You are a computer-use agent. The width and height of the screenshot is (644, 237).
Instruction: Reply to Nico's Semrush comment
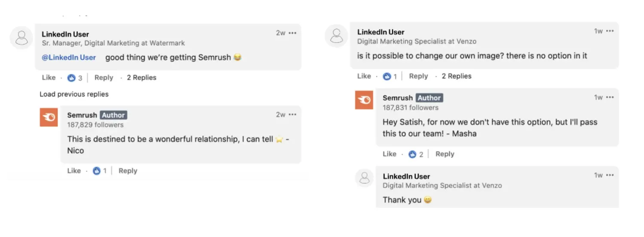(x=128, y=171)
